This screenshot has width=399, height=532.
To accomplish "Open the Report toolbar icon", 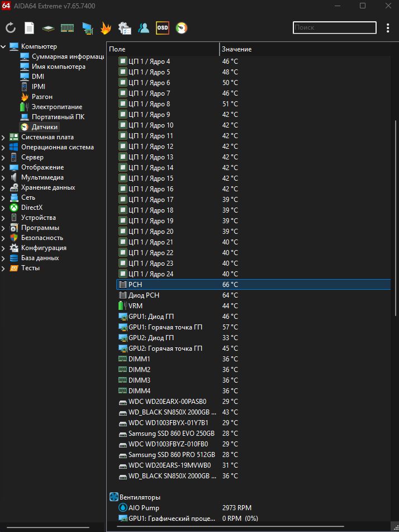I will 30,28.
